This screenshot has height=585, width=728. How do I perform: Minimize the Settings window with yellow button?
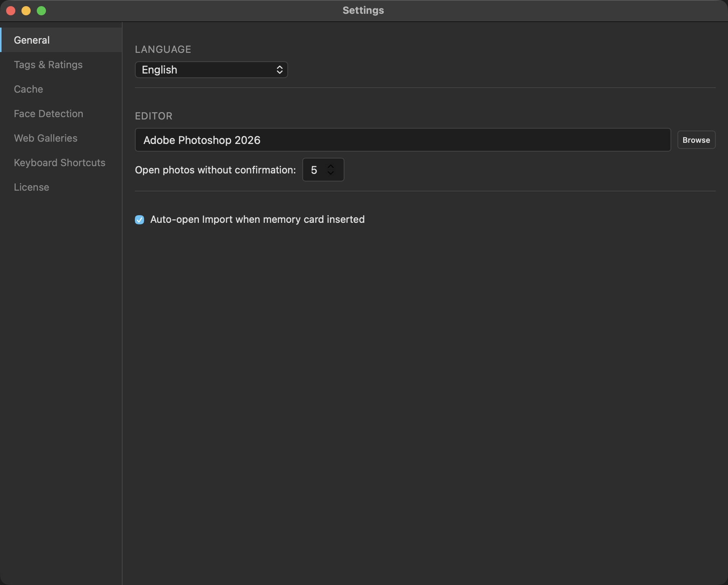[x=26, y=11]
